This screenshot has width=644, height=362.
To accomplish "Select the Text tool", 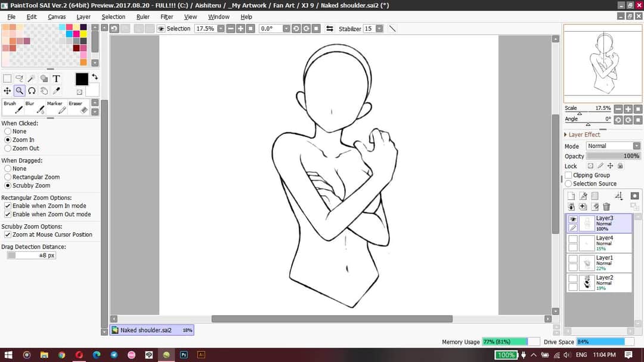I will tap(56, 79).
